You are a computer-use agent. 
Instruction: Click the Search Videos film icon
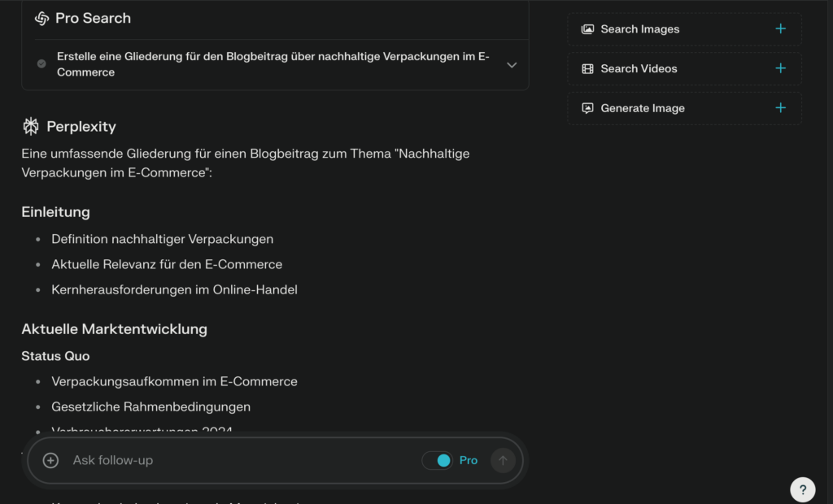tap(587, 68)
